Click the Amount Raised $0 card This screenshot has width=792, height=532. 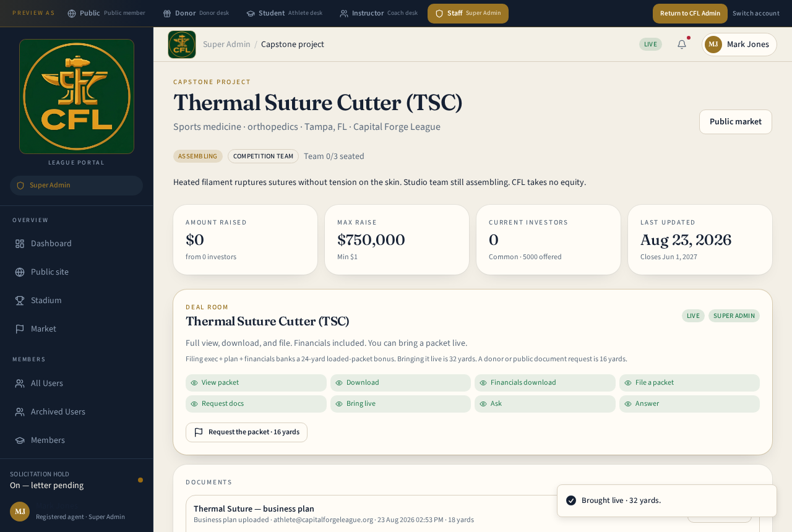[246, 240]
